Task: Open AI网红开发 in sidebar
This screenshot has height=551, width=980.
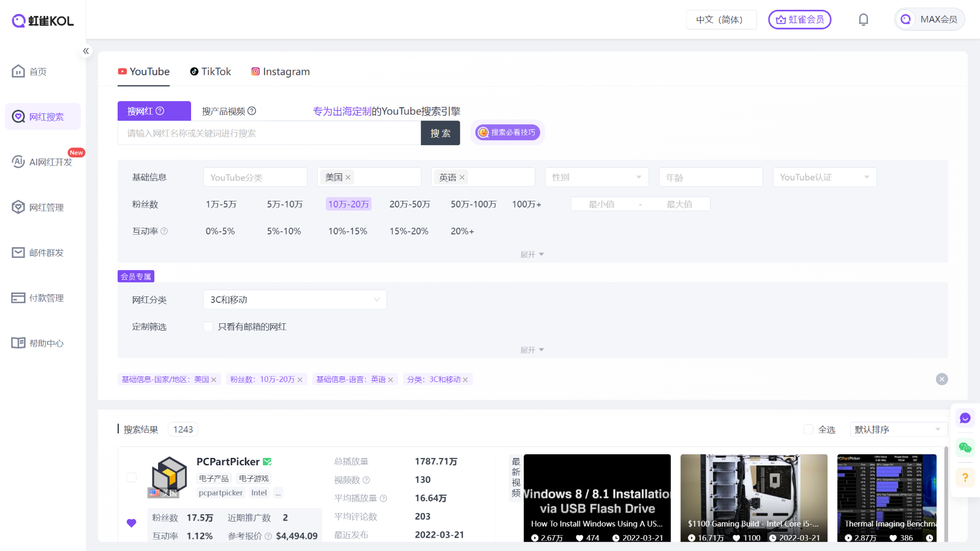Action: click(43, 162)
